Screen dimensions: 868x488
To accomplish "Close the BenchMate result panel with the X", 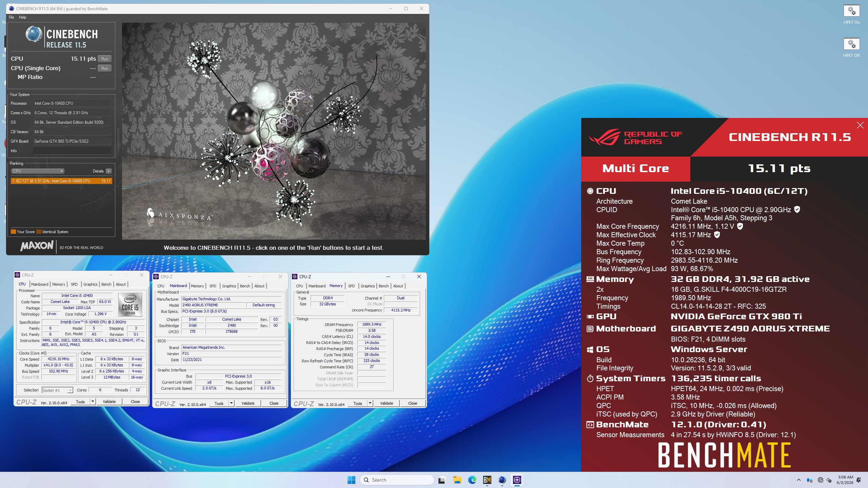I will click(860, 125).
